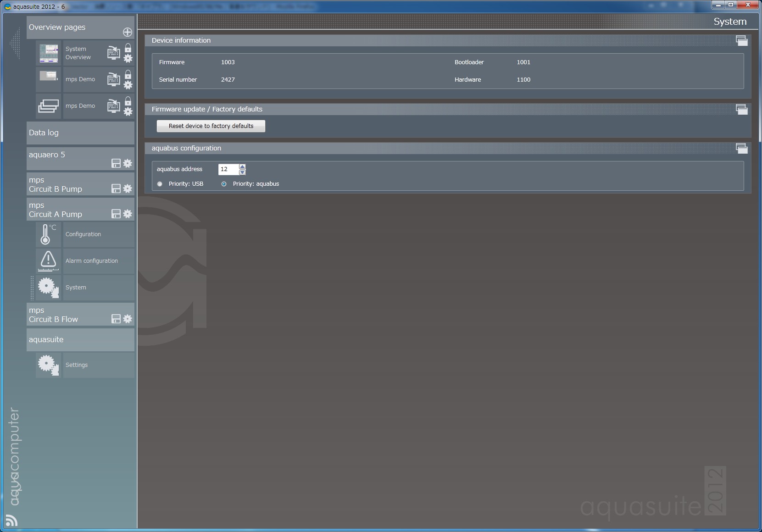
Task: Open the aquaero 5 gear settings icon
Action: click(x=128, y=163)
